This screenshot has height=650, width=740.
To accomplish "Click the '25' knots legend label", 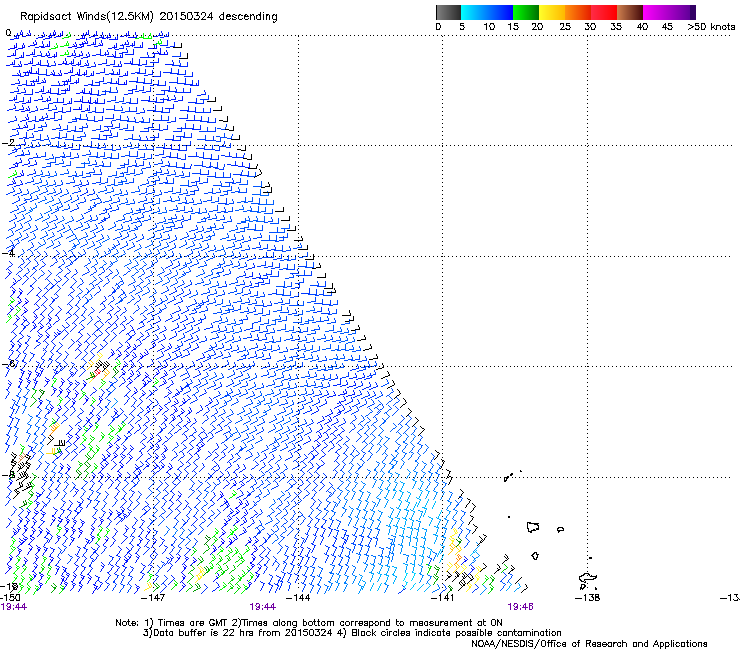I will [565, 27].
